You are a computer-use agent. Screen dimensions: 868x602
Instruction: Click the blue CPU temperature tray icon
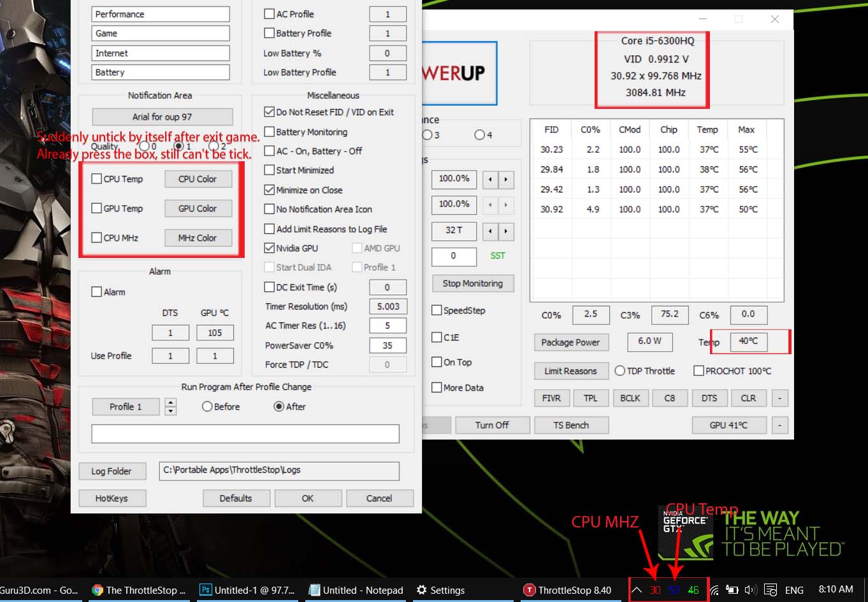click(x=674, y=590)
